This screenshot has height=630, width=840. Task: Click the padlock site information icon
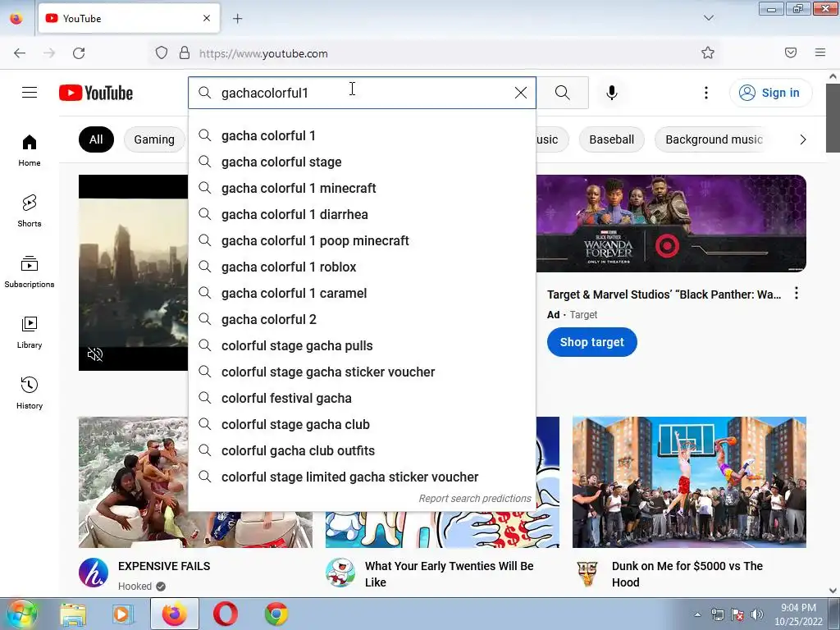coord(185,52)
